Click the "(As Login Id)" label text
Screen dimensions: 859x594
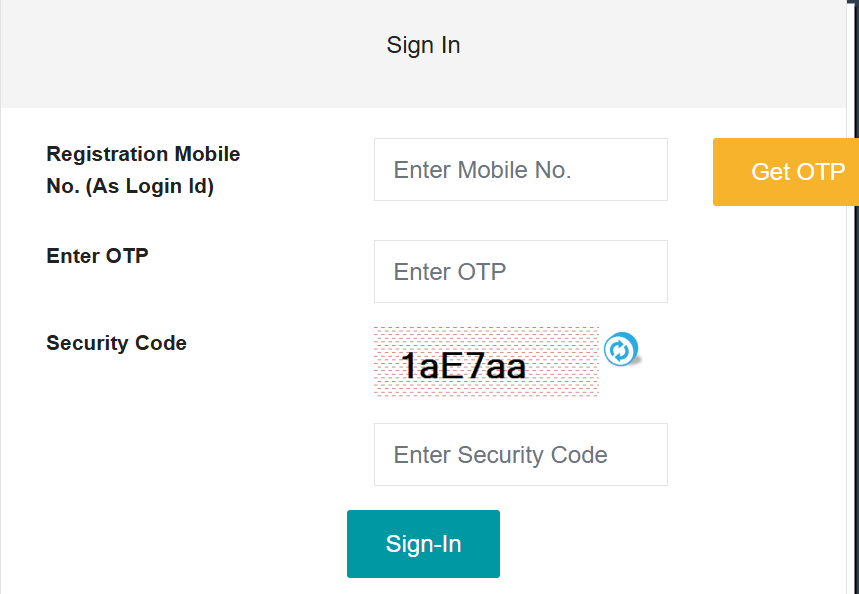(150, 186)
